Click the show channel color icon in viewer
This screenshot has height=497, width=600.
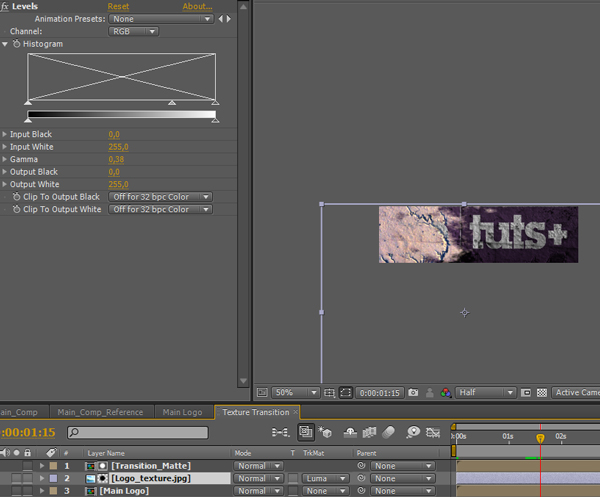coord(445,393)
